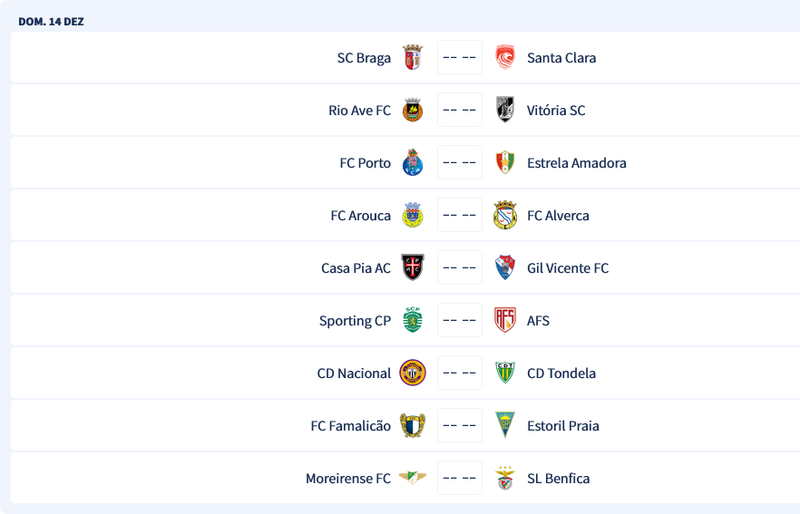
Task: Open the SC Braga vs Santa Clara score box
Action: tap(460, 58)
